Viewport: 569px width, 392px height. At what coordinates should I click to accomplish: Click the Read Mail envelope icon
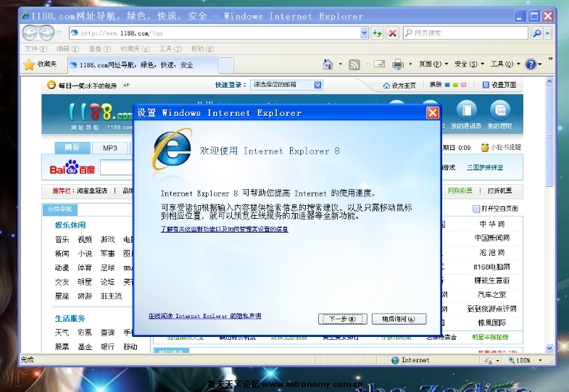379,64
